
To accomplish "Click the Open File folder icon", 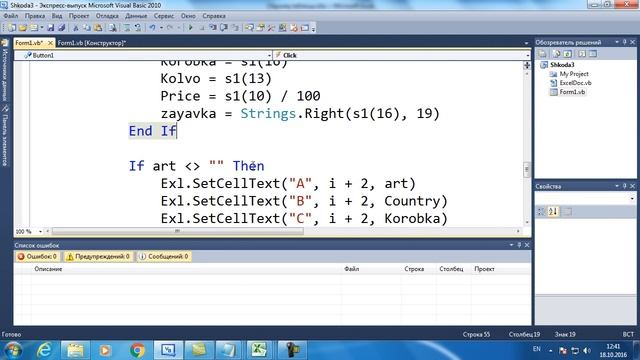I will coord(23,28).
